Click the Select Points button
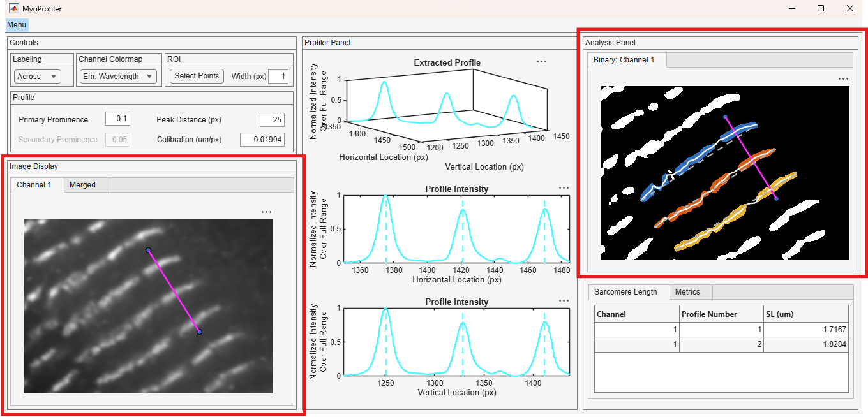This screenshot has height=417, width=868. (x=197, y=76)
